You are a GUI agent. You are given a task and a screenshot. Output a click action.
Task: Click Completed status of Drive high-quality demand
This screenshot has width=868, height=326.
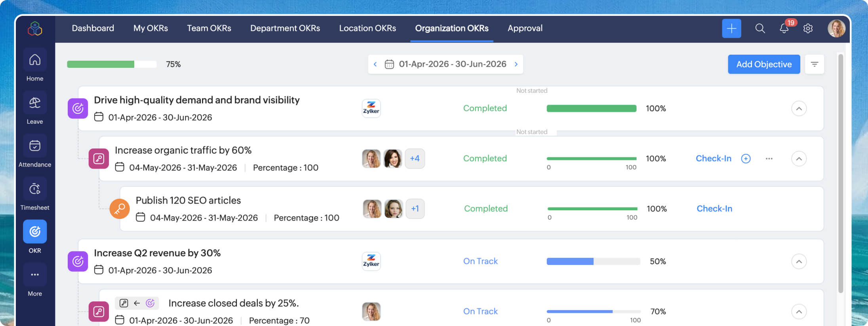tap(485, 108)
